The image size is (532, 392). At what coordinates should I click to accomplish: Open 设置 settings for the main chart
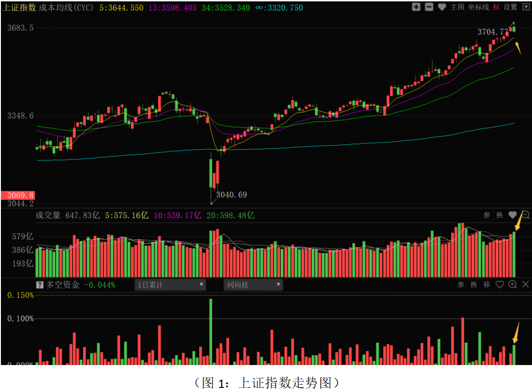point(510,7)
